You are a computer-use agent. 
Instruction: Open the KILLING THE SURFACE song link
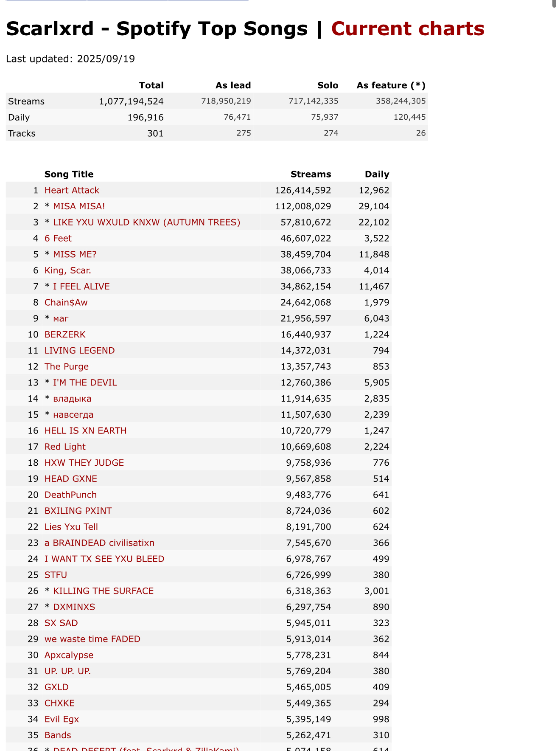(104, 591)
